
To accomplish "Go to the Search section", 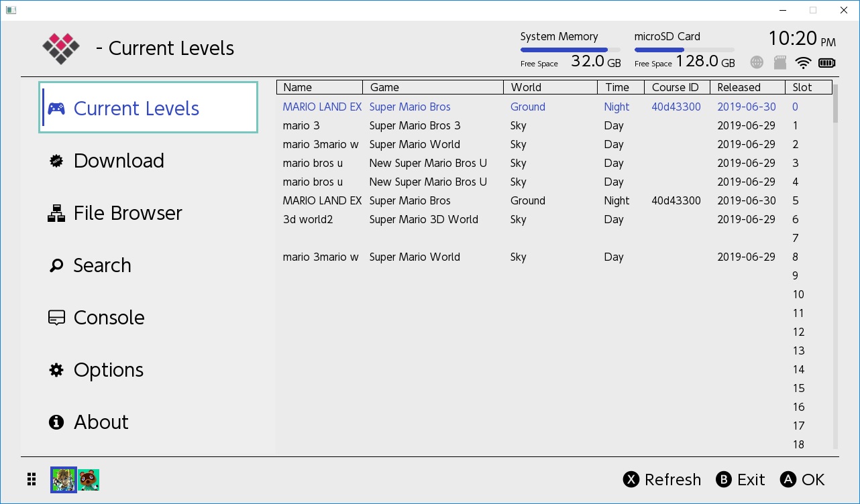I will pyautogui.click(x=148, y=265).
